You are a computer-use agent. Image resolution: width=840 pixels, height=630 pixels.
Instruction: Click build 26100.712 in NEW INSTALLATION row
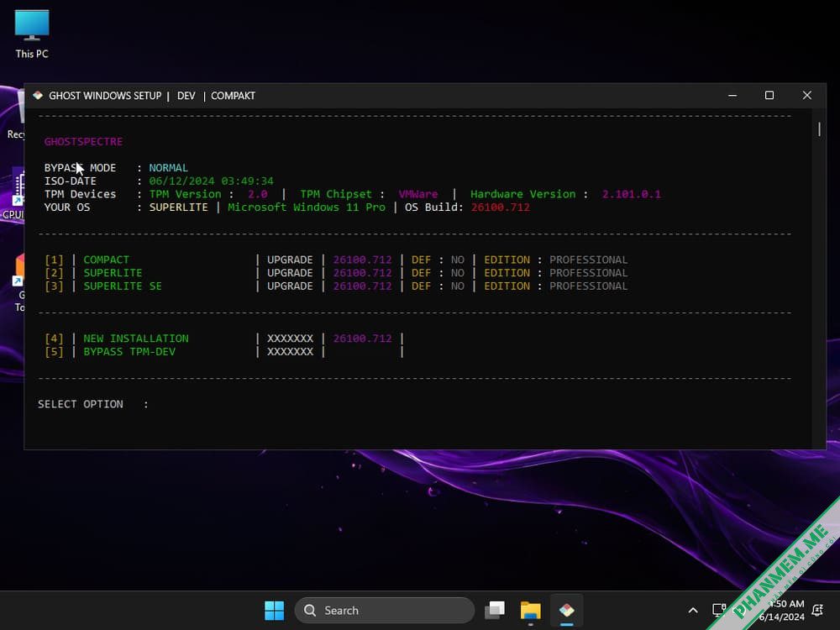362,339
